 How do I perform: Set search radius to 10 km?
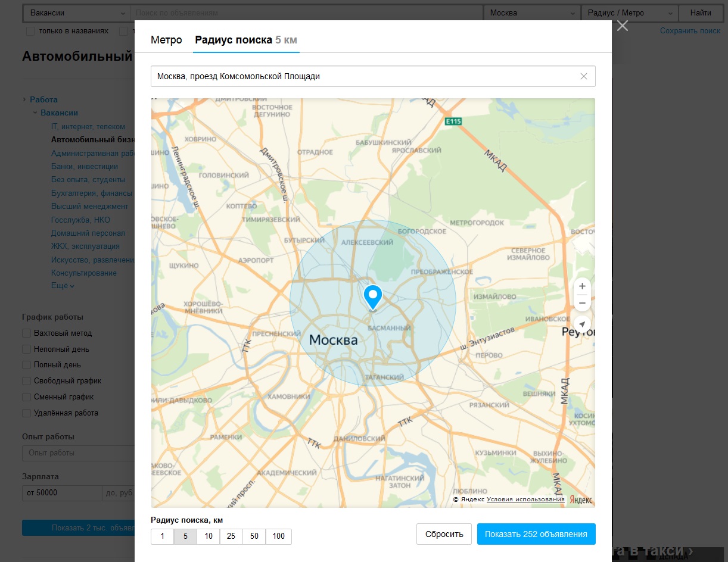(209, 536)
